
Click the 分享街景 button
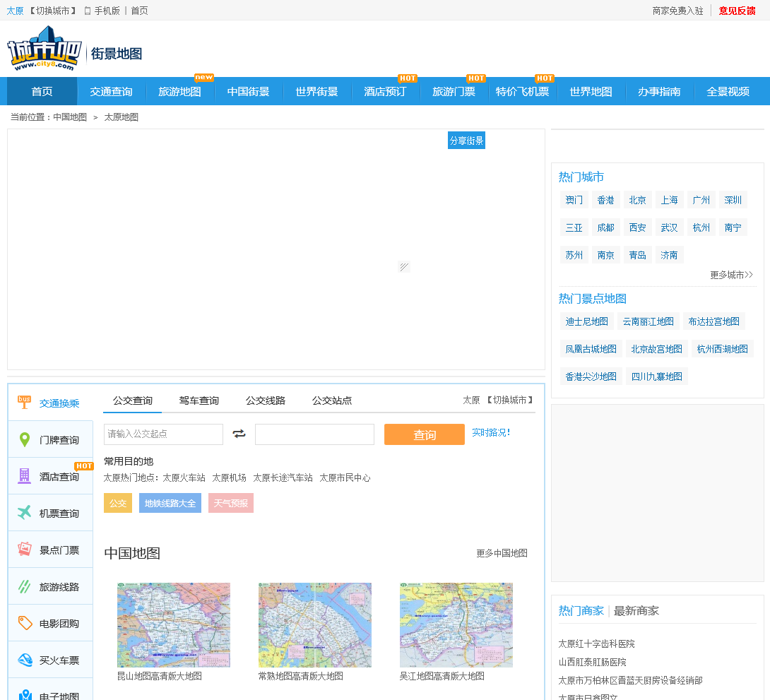point(466,141)
